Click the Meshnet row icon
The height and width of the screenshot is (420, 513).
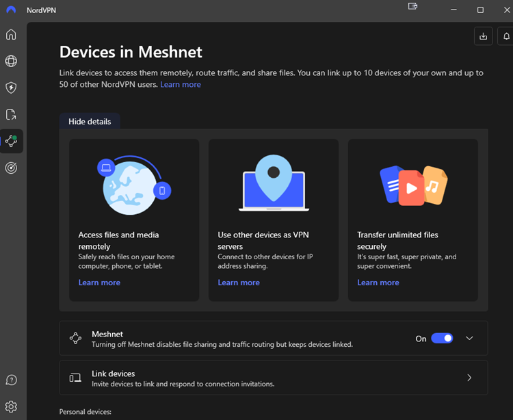tap(75, 338)
